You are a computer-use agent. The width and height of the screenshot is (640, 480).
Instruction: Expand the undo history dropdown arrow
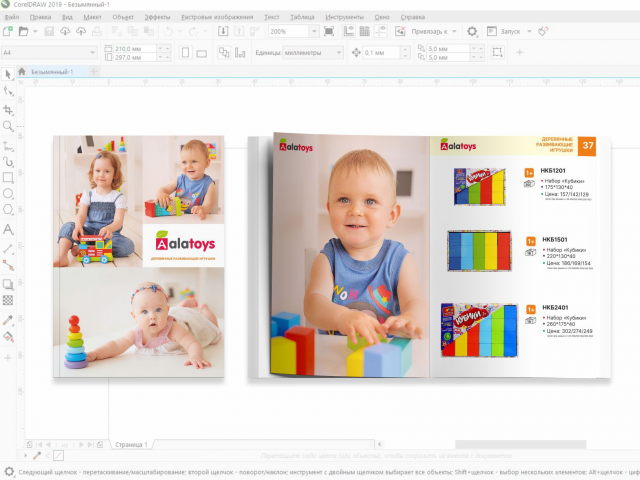click(x=180, y=31)
